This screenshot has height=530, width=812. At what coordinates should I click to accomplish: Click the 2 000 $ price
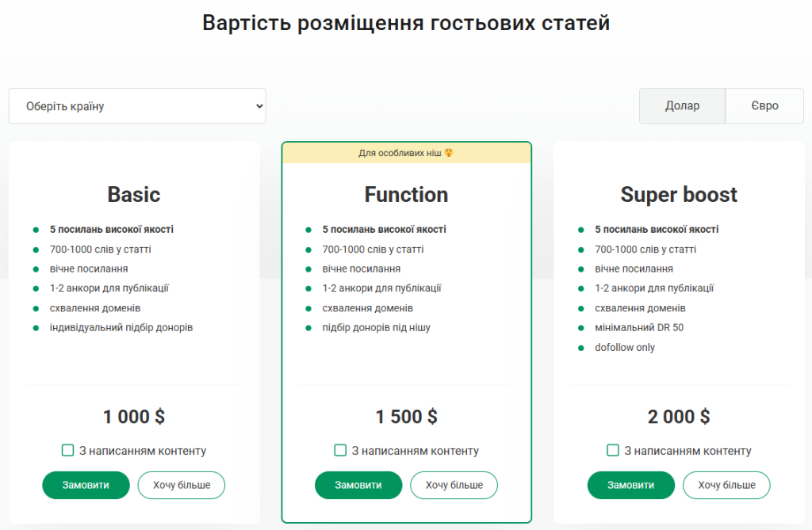[679, 417]
